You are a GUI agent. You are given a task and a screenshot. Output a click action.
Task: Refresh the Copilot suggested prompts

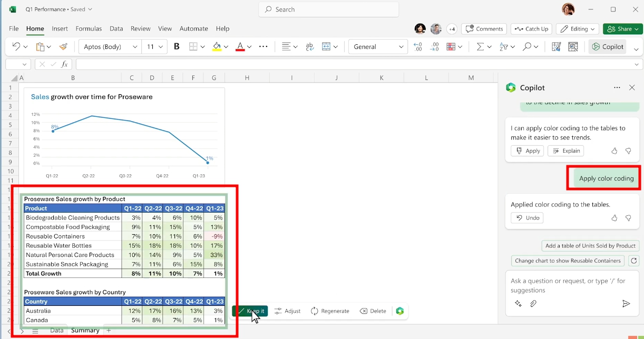633,261
